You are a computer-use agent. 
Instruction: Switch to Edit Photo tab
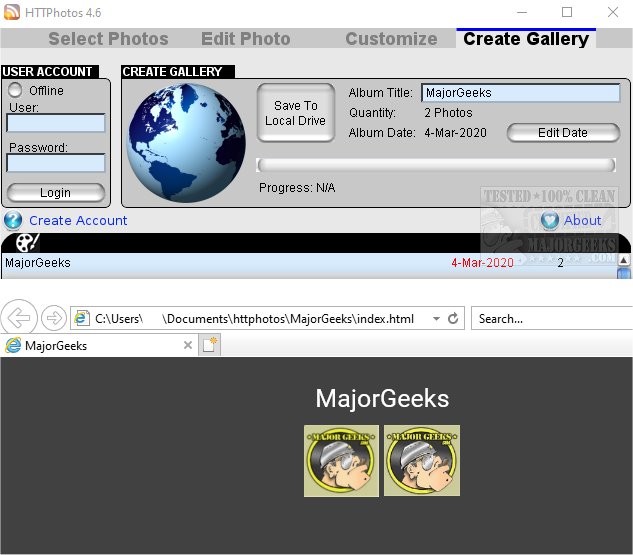(x=245, y=39)
